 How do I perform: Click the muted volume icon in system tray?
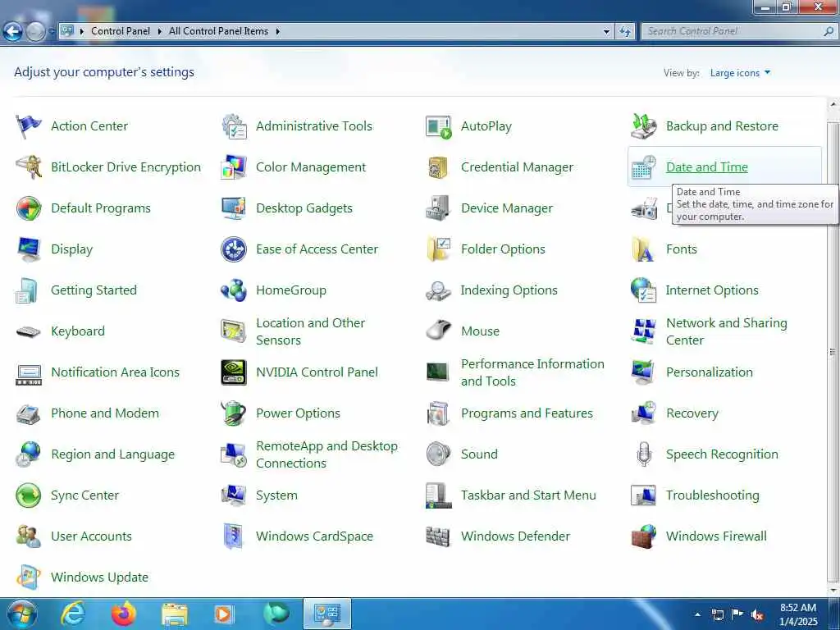pos(757,615)
